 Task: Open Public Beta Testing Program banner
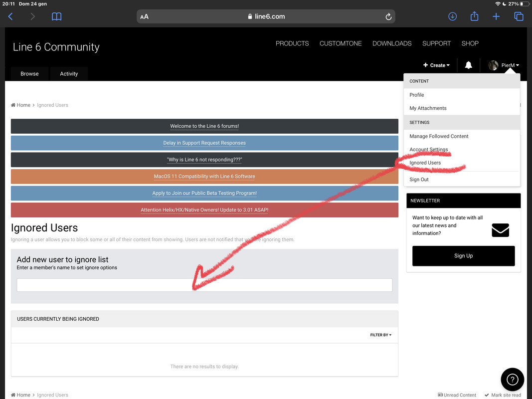[204, 193]
